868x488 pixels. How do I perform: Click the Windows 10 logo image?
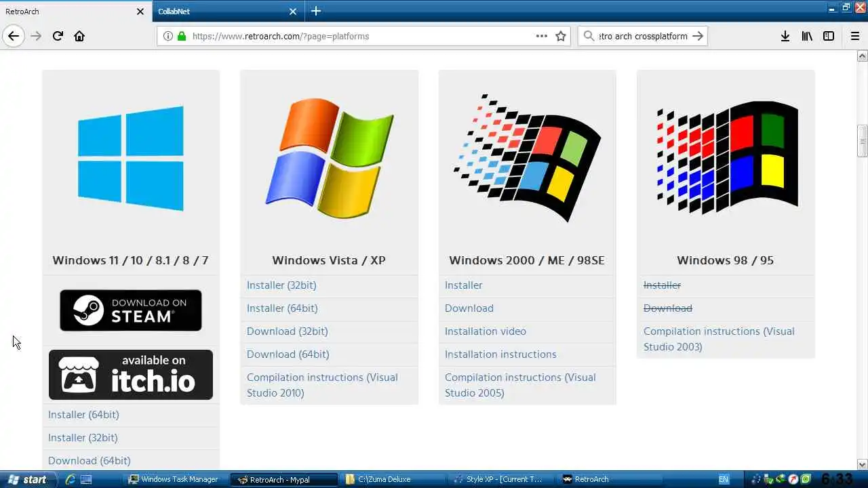point(131,158)
